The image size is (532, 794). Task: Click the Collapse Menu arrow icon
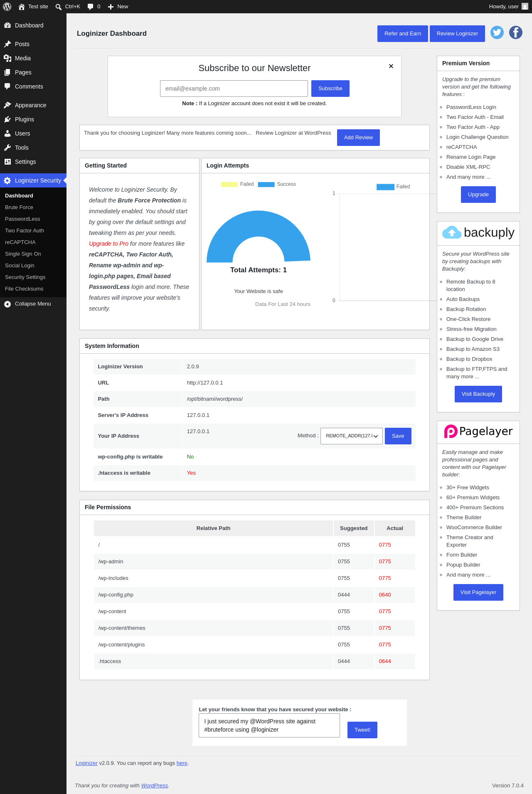point(7,304)
